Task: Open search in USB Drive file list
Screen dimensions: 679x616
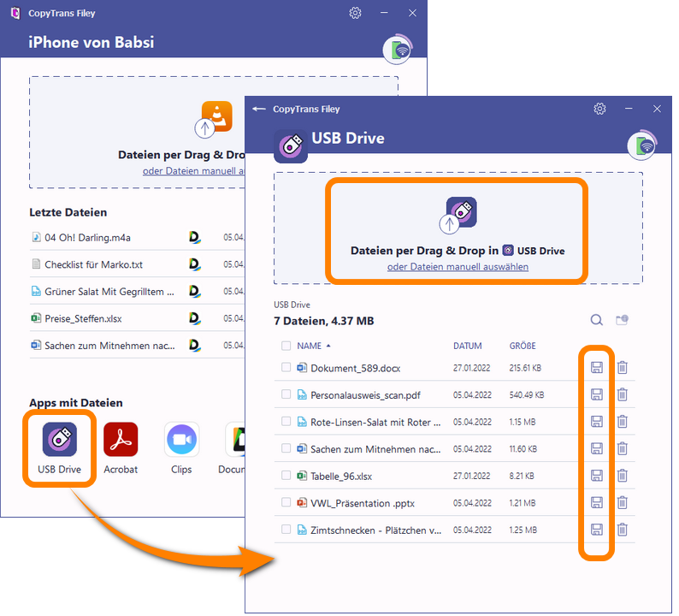Action: 597,320
